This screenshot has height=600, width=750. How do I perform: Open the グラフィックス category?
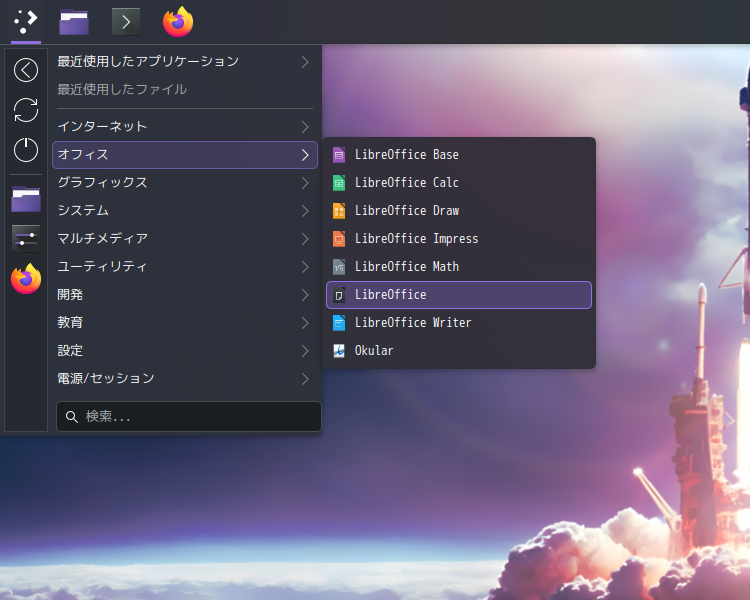coord(185,183)
